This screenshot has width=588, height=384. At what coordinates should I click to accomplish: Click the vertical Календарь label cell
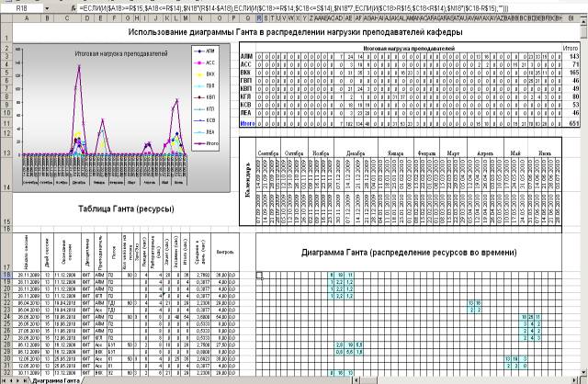coord(247,180)
